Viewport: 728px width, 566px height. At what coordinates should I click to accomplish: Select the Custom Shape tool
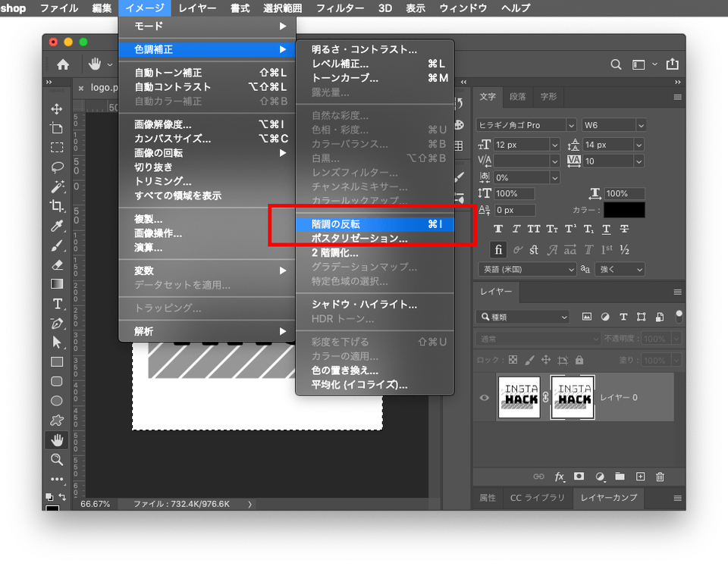pos(57,421)
